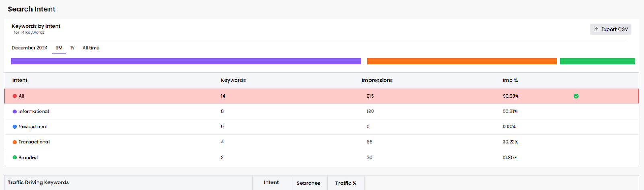Click the green Branded bar segment
This screenshot has height=190, width=644.
(597, 61)
